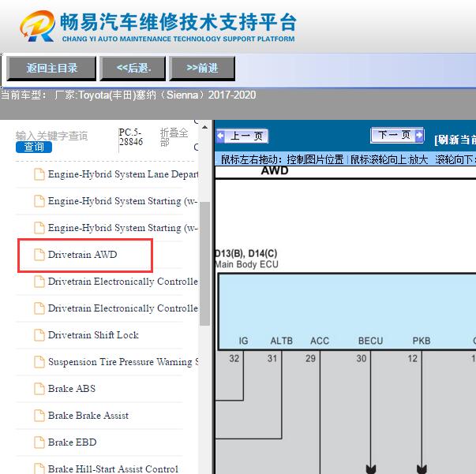Click pin number 12 under PKB
This screenshot has width=476, height=474.
412,358
